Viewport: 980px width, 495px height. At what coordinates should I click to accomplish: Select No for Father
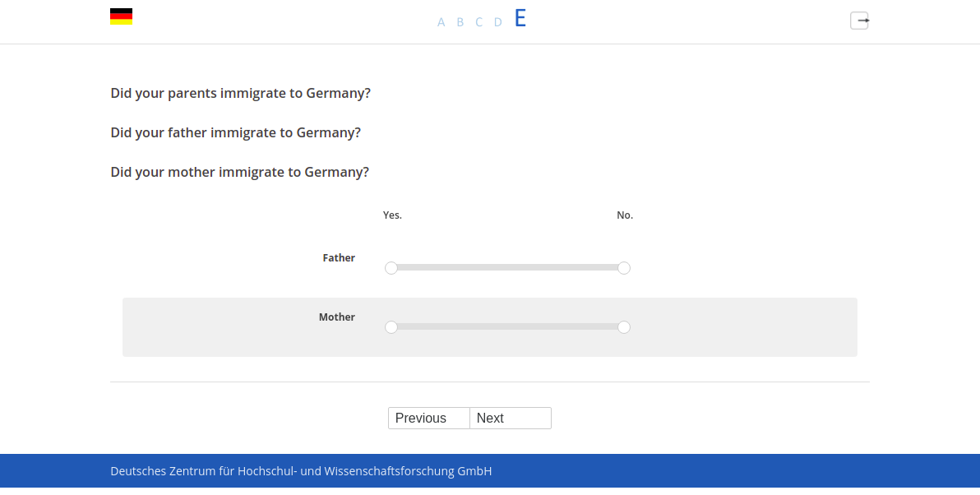[624, 268]
